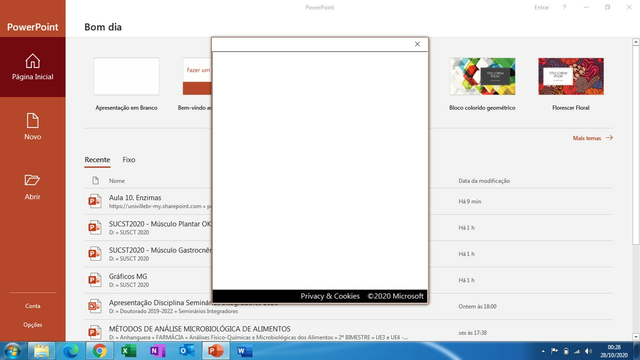Image resolution: width=640 pixels, height=360 pixels.
Task: Open the MÉTODOS DE ANÁLISE file icon
Action: tap(95, 332)
